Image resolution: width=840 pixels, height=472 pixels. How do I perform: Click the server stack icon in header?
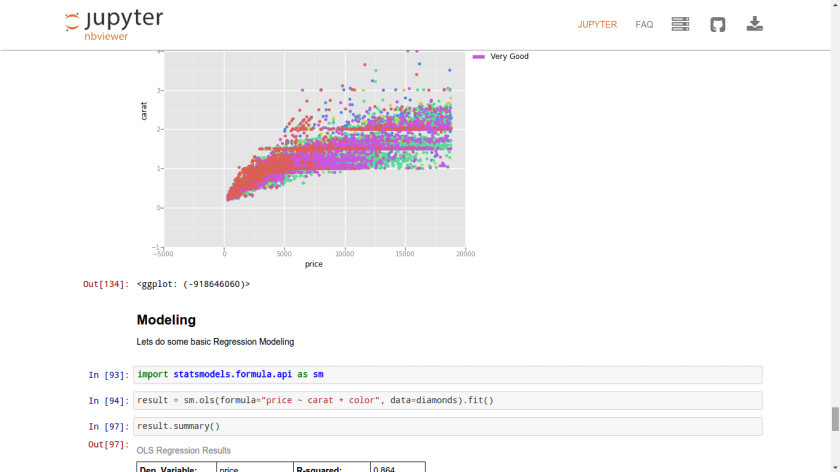click(680, 24)
